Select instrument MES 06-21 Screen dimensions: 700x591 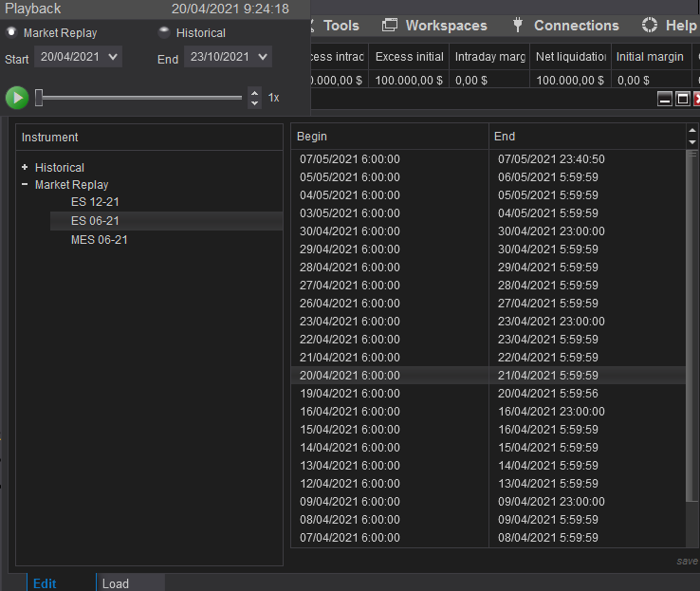tap(99, 240)
